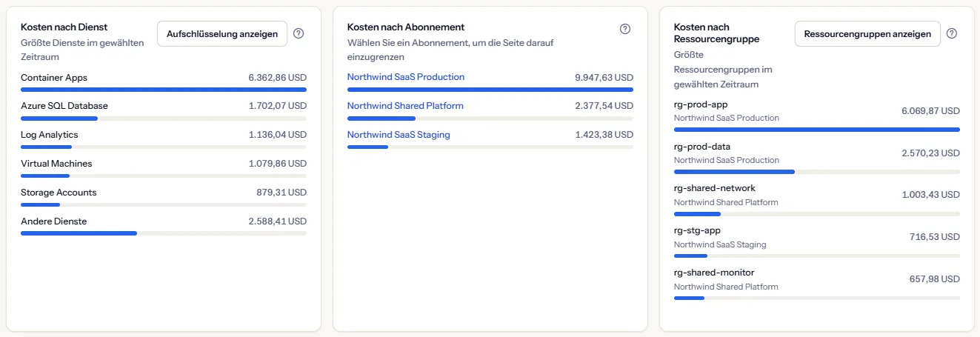This screenshot has height=337, width=980.
Task: Click the Kosten nach Abonnement heading
Action: point(406,27)
